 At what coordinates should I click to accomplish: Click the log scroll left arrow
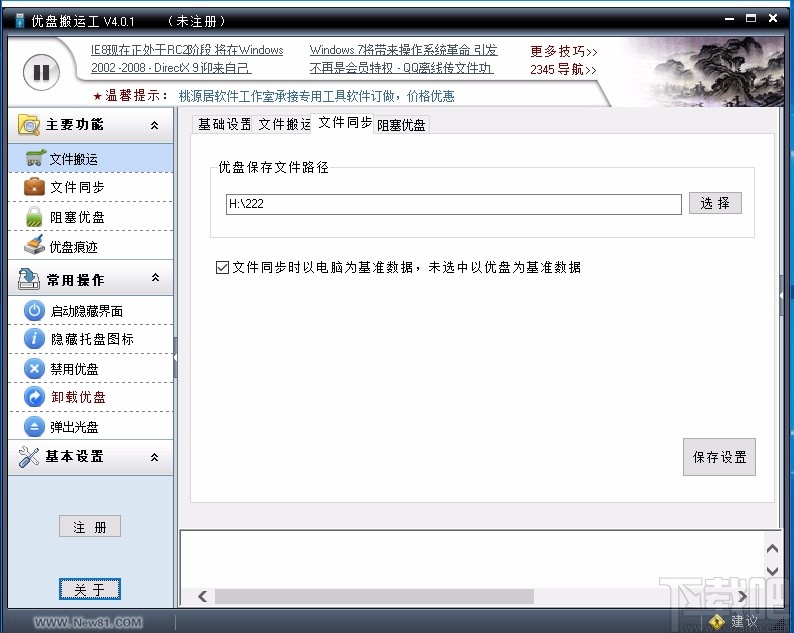click(203, 596)
